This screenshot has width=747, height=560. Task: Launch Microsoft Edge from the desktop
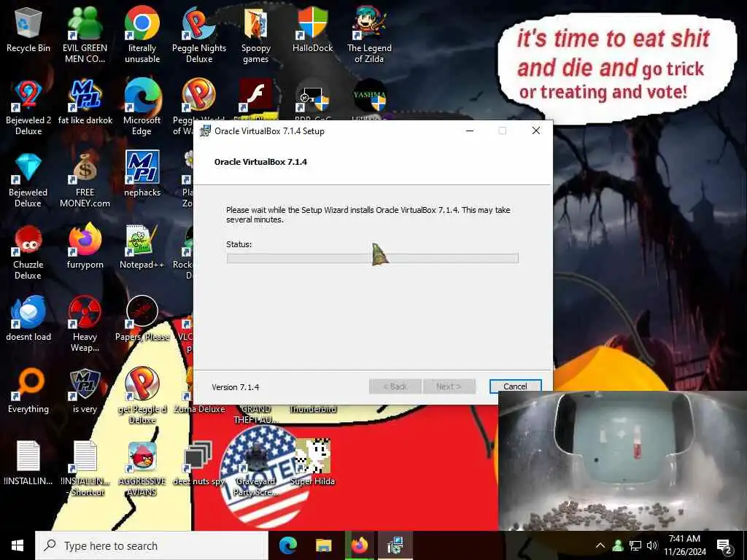142,107
